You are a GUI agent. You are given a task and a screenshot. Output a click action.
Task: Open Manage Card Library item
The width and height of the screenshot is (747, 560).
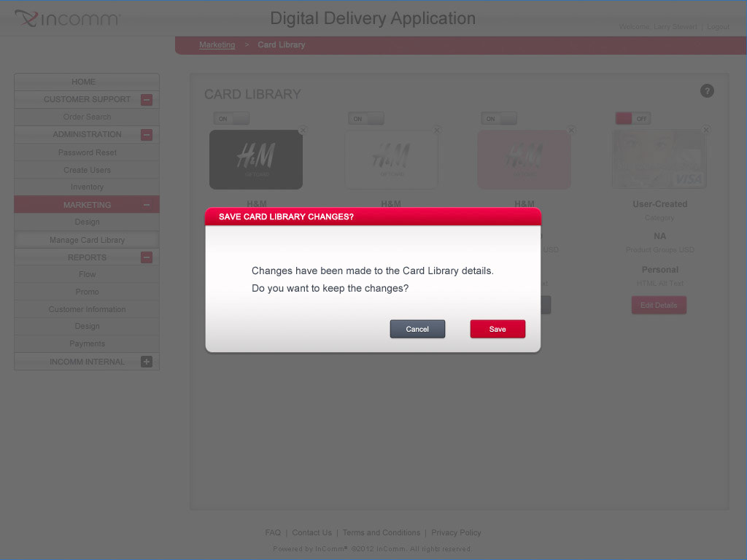click(x=87, y=240)
